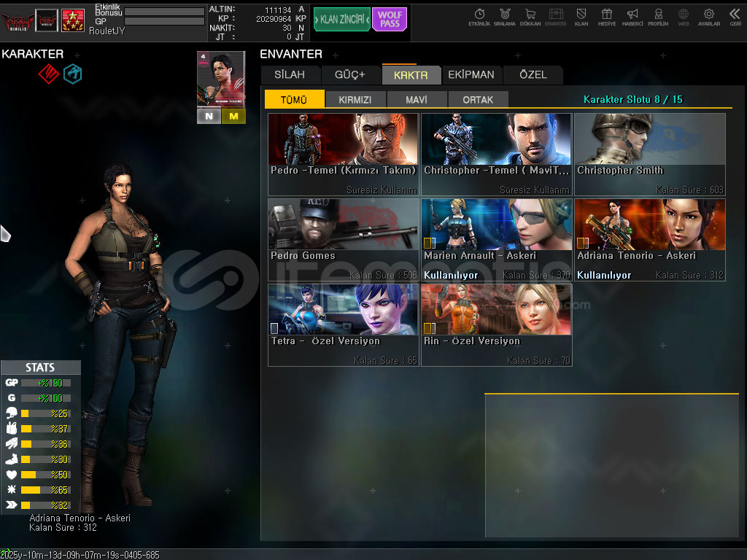
Task: Open the Dükkan shopping cart icon
Action: [530, 17]
